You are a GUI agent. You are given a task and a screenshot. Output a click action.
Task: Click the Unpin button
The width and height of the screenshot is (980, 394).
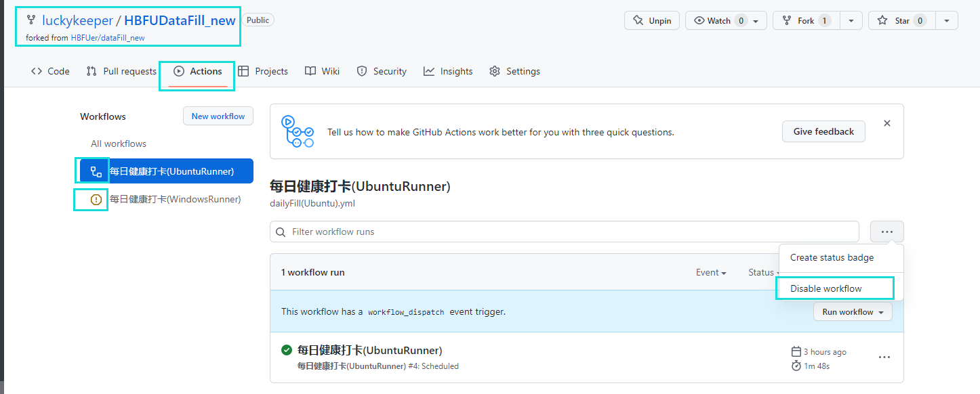tap(652, 20)
